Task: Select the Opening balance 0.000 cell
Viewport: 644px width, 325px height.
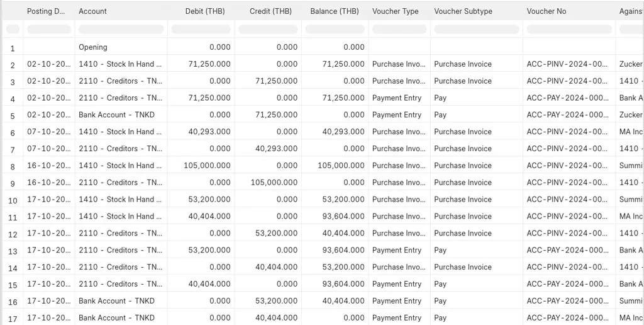Action: tap(354, 47)
